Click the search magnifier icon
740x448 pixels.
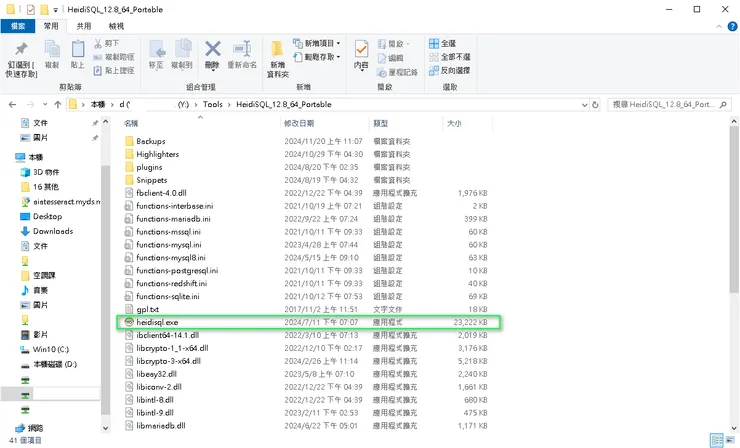723,105
